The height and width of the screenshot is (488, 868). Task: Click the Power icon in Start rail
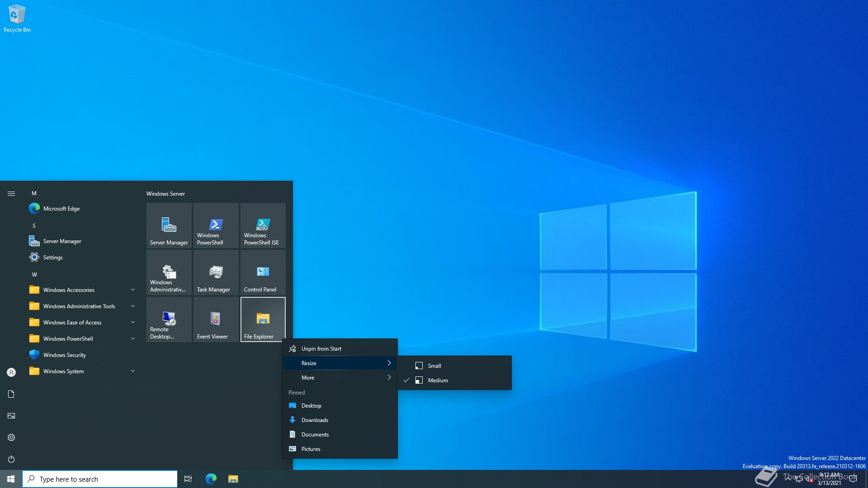11,459
